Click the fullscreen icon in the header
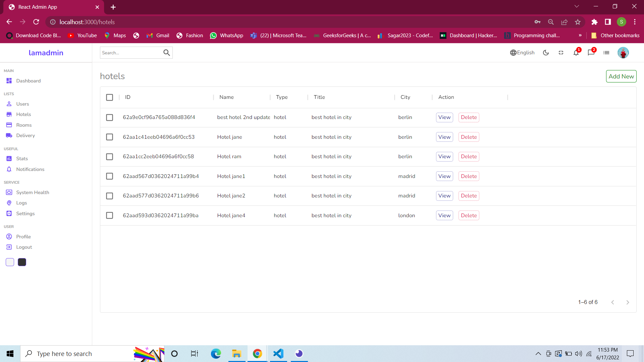The image size is (644, 362). [561, 53]
